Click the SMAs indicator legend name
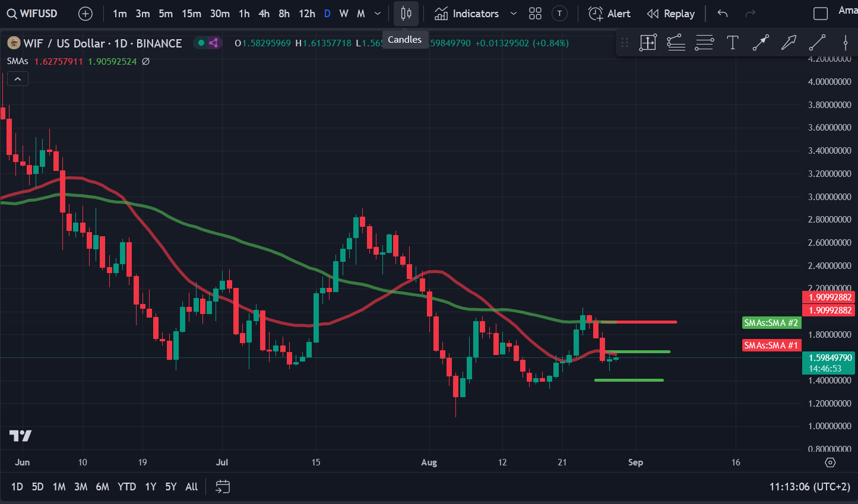This screenshot has width=858, height=504. [18, 61]
